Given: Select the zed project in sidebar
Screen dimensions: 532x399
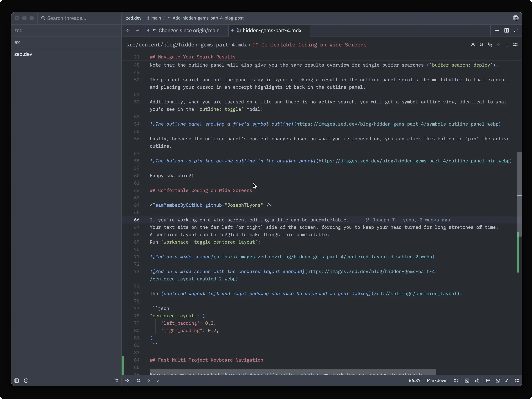Looking at the screenshot, I should tap(66, 31).
